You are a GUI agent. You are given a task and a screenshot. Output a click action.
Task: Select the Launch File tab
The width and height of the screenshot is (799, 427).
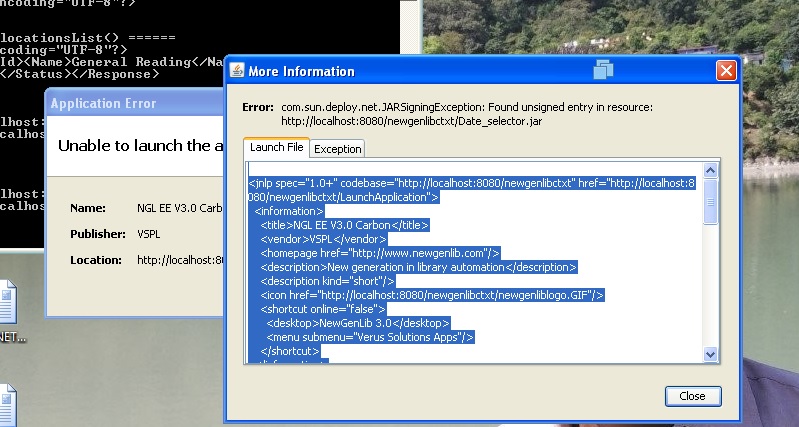[x=276, y=148]
